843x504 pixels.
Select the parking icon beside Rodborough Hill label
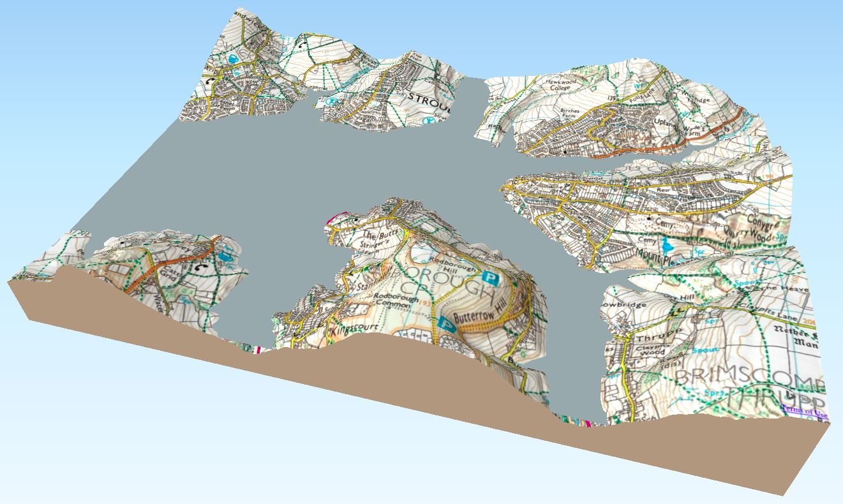click(x=490, y=278)
